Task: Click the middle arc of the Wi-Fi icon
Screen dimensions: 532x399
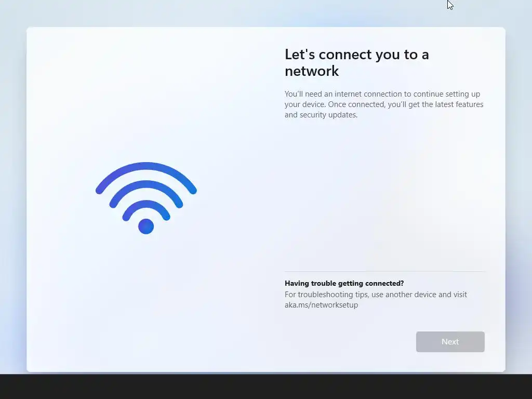Action: tap(146, 185)
